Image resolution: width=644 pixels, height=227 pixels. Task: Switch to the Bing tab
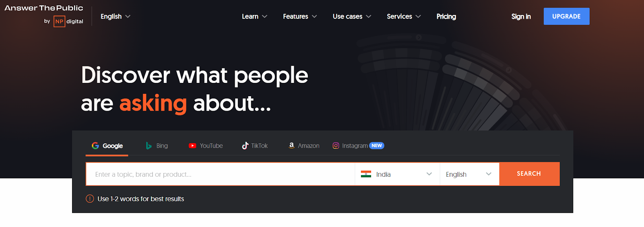(x=157, y=146)
